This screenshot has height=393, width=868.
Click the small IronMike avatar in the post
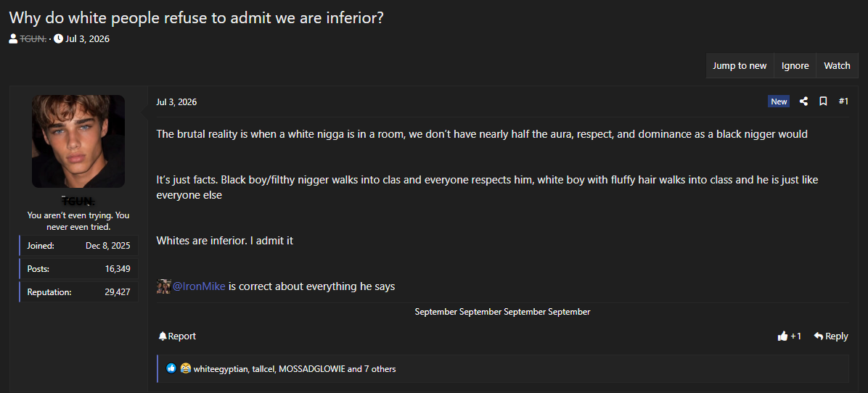point(163,286)
